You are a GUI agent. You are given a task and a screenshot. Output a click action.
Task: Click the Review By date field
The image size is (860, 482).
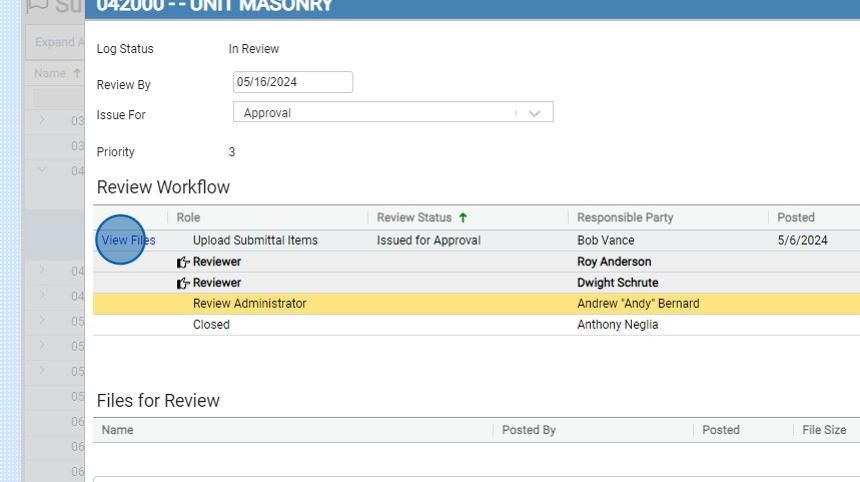click(x=292, y=82)
